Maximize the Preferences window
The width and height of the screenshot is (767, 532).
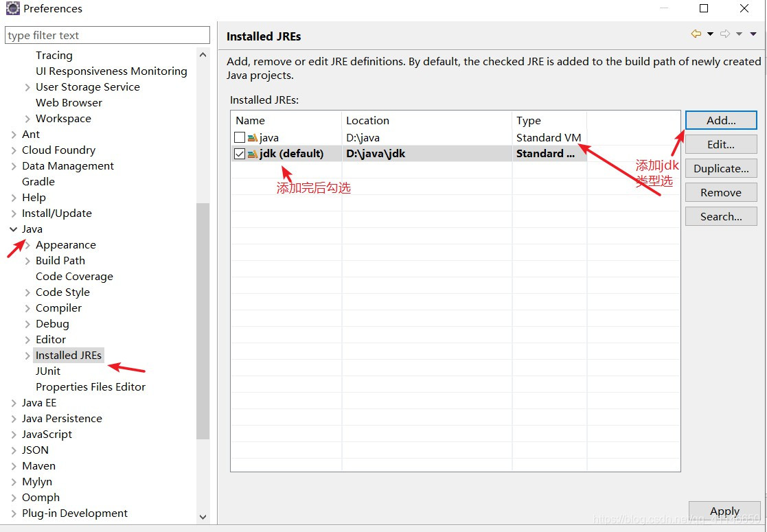pyautogui.click(x=704, y=8)
